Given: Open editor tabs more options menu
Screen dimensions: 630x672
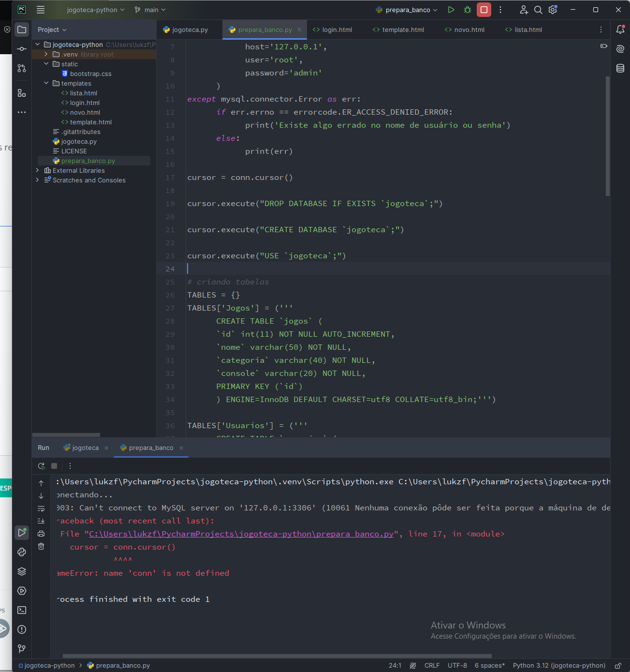Looking at the screenshot, I should [x=601, y=30].
